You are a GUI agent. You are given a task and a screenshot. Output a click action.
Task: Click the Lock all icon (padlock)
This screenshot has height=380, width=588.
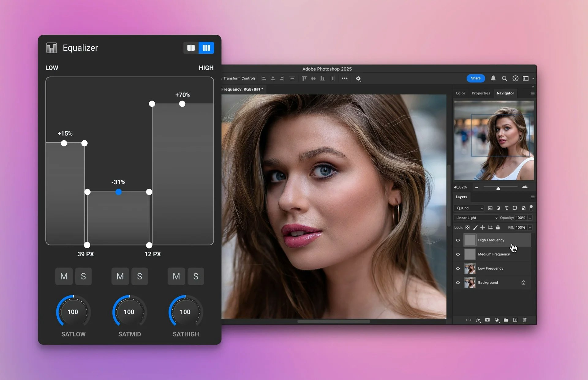tap(498, 227)
